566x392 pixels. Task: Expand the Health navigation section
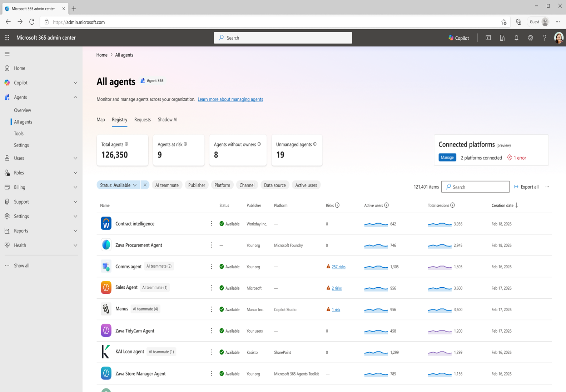[x=75, y=245]
